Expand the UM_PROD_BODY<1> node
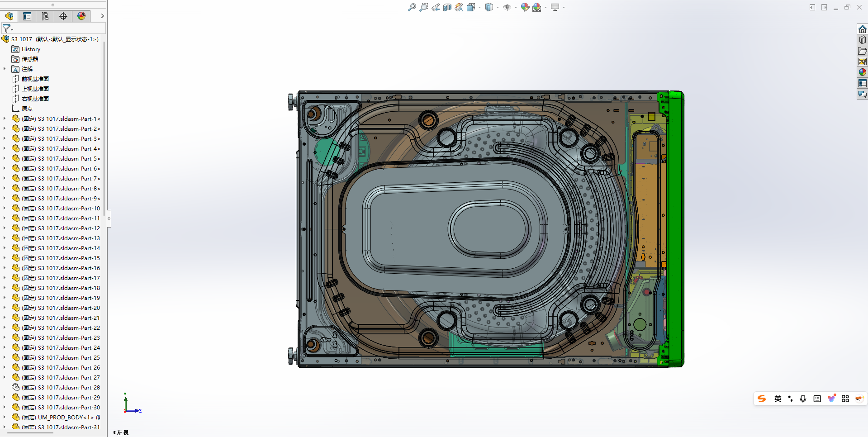The image size is (868, 437). (x=5, y=417)
